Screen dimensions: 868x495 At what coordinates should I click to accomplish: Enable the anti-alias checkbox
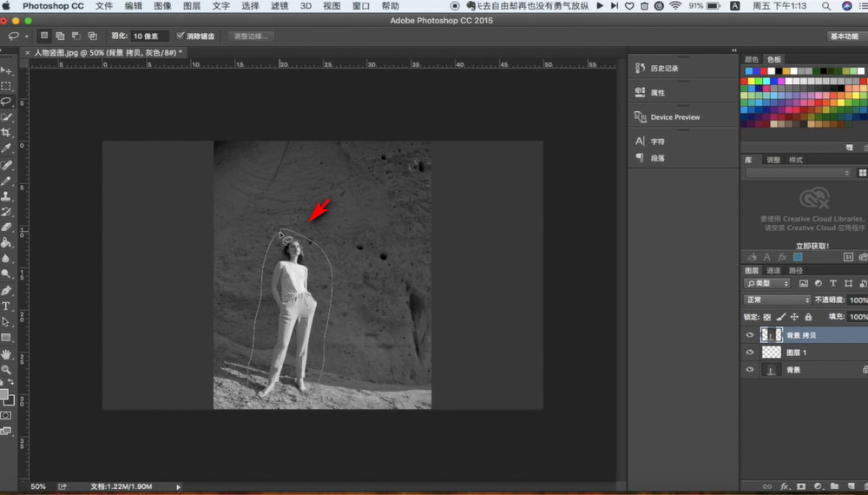click(x=180, y=36)
